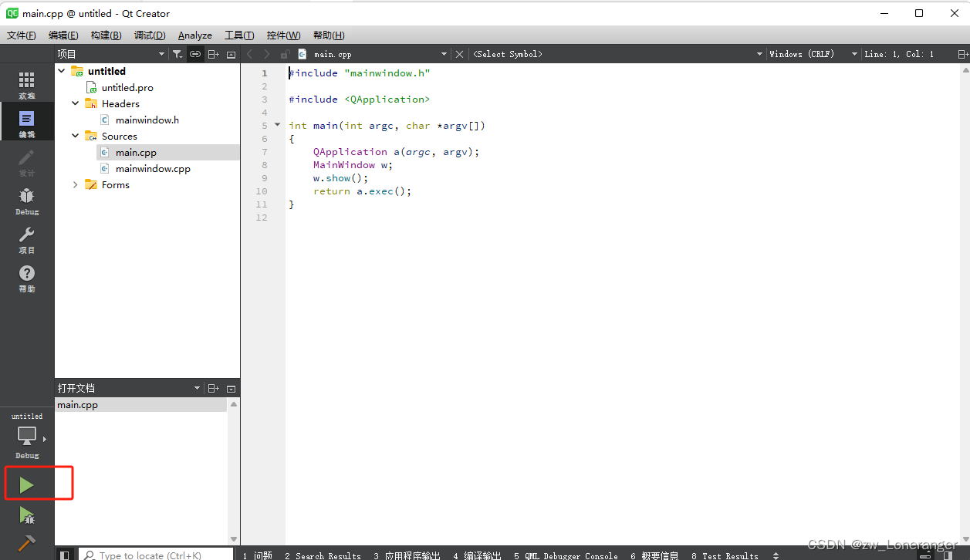This screenshot has height=560, width=970.
Task: Open the 编辑(E) menu
Action: tap(63, 35)
